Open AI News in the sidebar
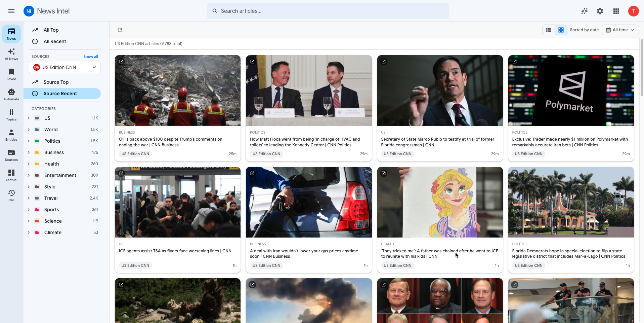The height and width of the screenshot is (323, 644). (x=11, y=54)
